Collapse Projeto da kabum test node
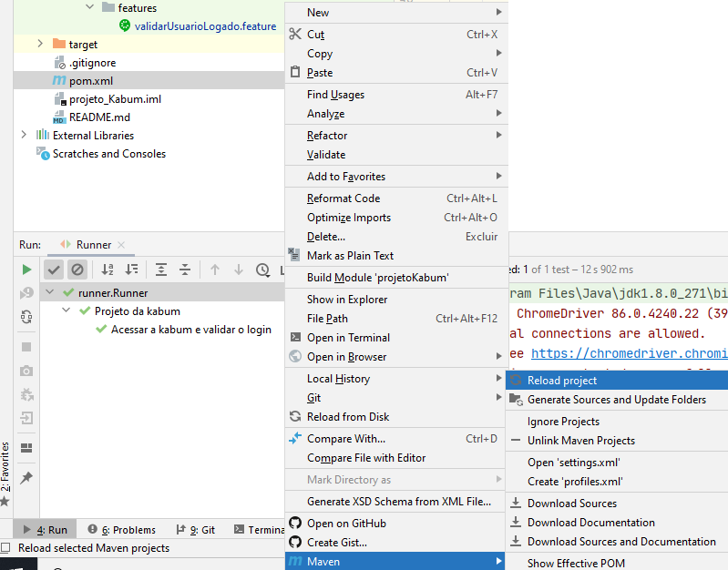 (66, 310)
